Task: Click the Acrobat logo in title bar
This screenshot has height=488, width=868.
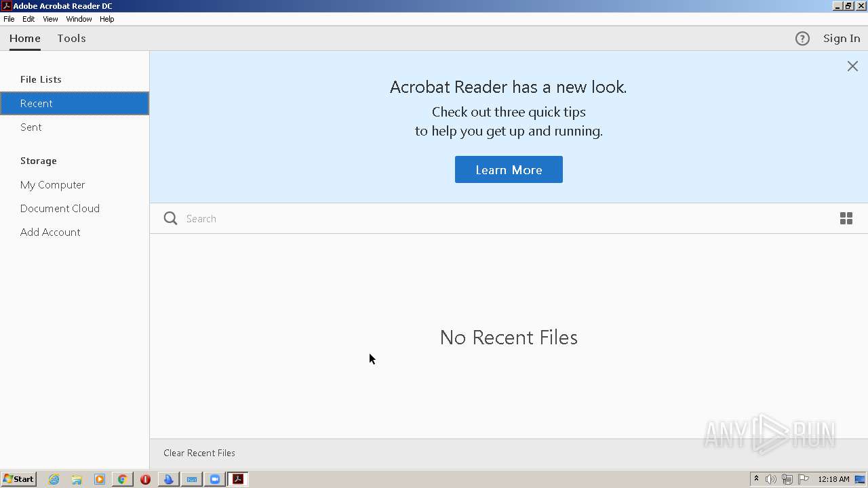Action: (6, 5)
